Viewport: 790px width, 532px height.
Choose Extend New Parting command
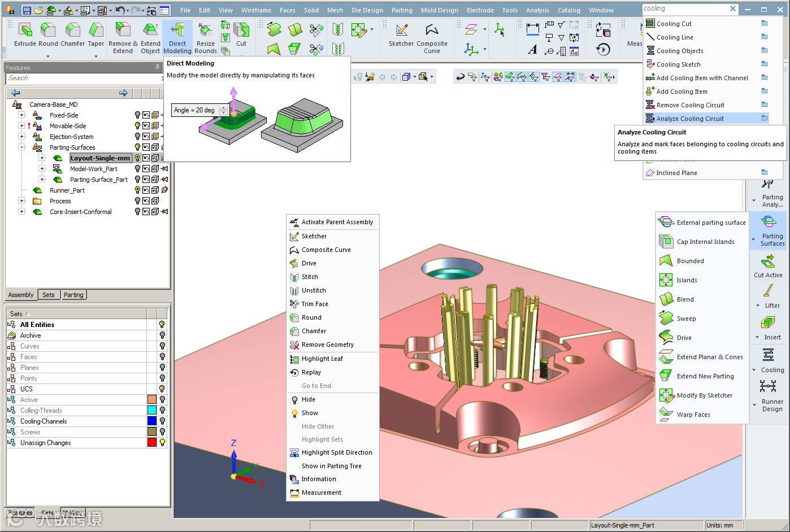[702, 376]
